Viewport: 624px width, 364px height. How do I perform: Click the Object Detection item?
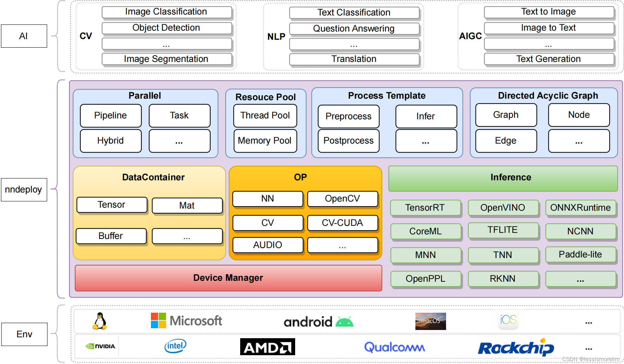coord(166,28)
